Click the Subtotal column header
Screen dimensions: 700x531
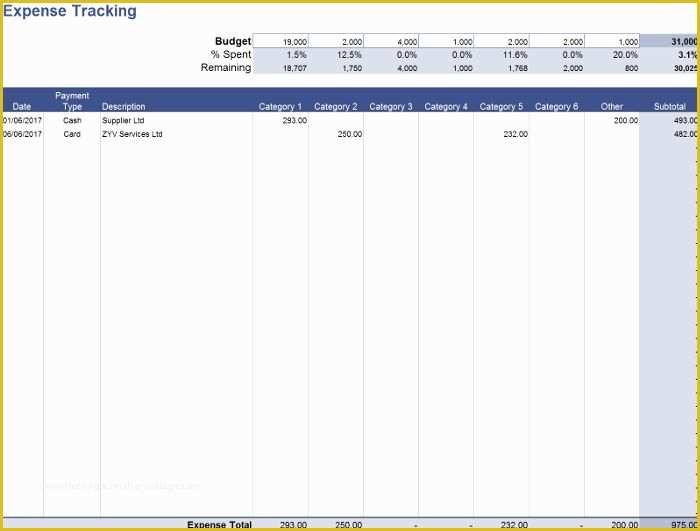pyautogui.click(x=670, y=106)
